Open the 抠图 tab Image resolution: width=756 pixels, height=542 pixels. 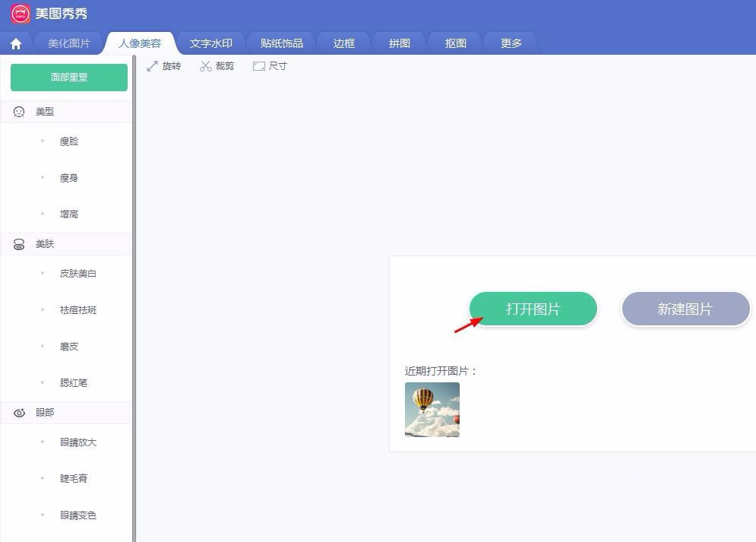pos(455,43)
